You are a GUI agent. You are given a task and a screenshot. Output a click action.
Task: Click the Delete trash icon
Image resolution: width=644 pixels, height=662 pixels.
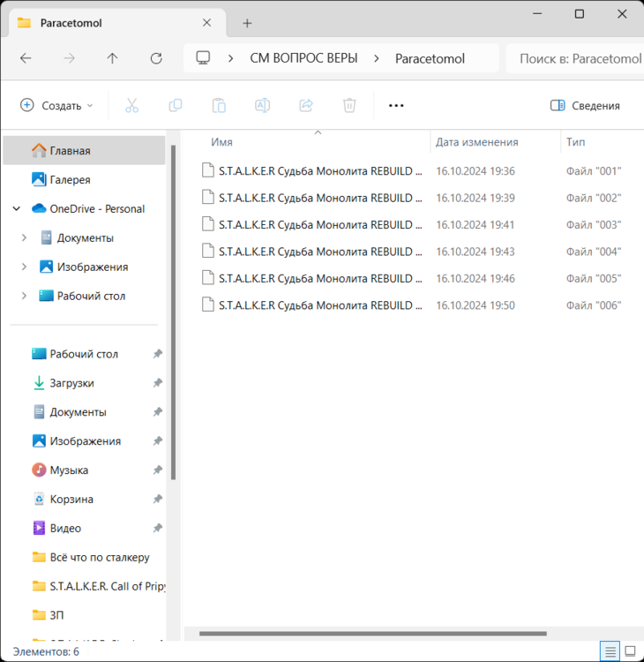(349, 106)
